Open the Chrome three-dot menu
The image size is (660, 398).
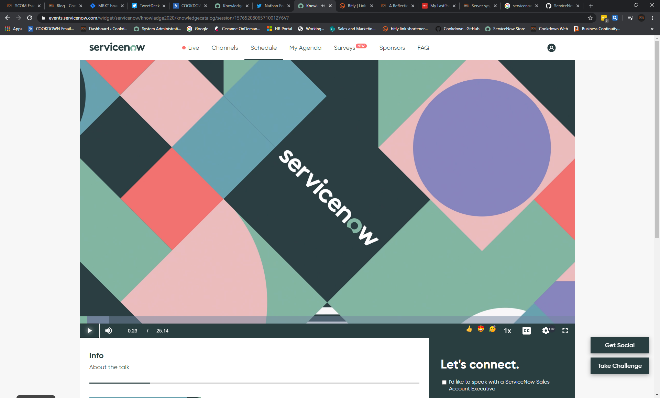click(x=652, y=18)
